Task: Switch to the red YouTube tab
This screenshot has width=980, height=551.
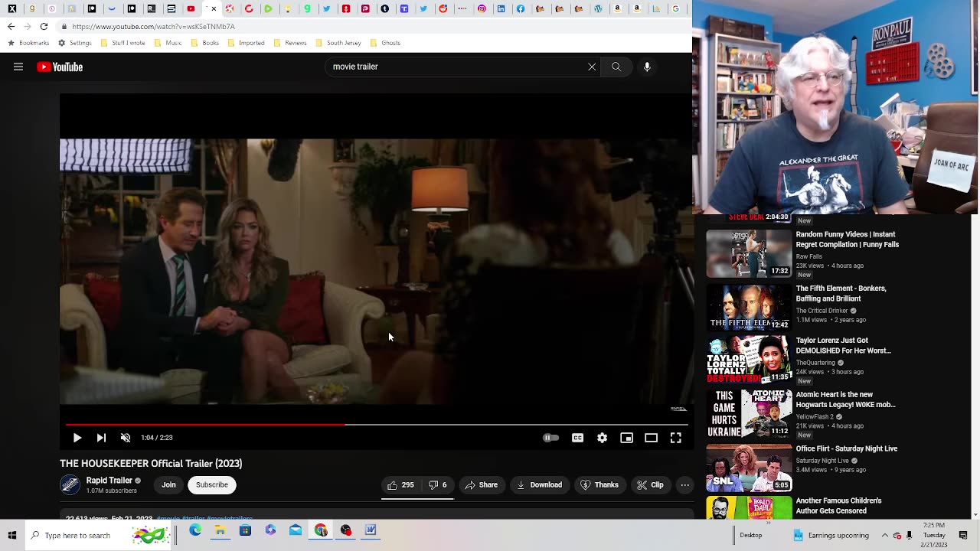Action: coord(191,9)
